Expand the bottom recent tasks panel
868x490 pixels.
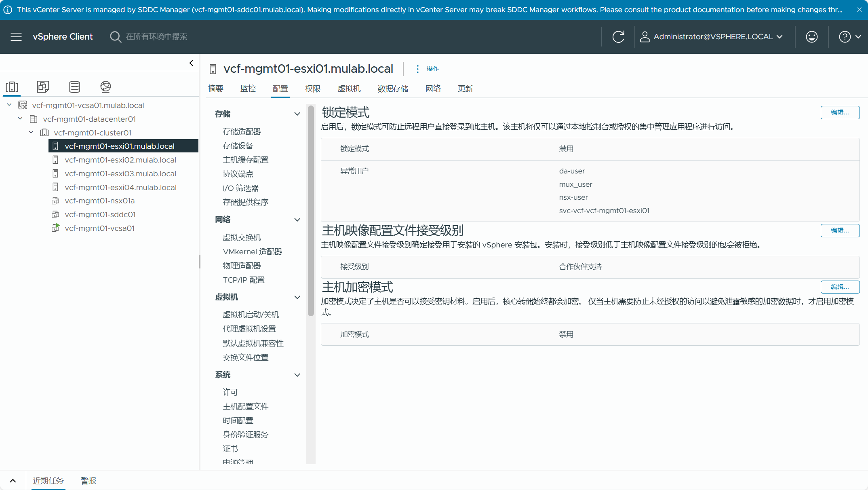(x=13, y=481)
